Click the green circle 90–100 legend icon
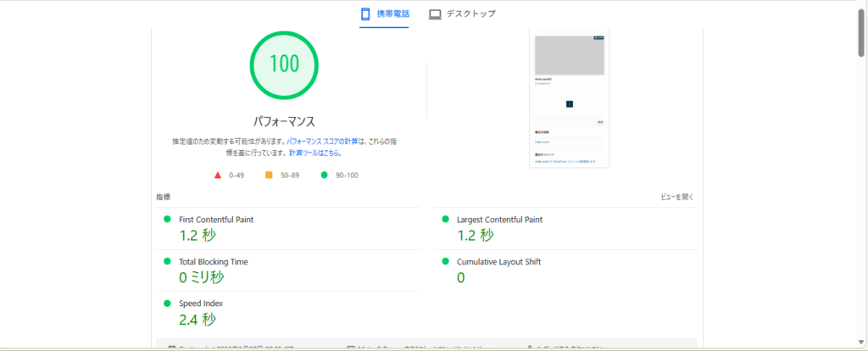This screenshot has width=868, height=351. point(324,175)
